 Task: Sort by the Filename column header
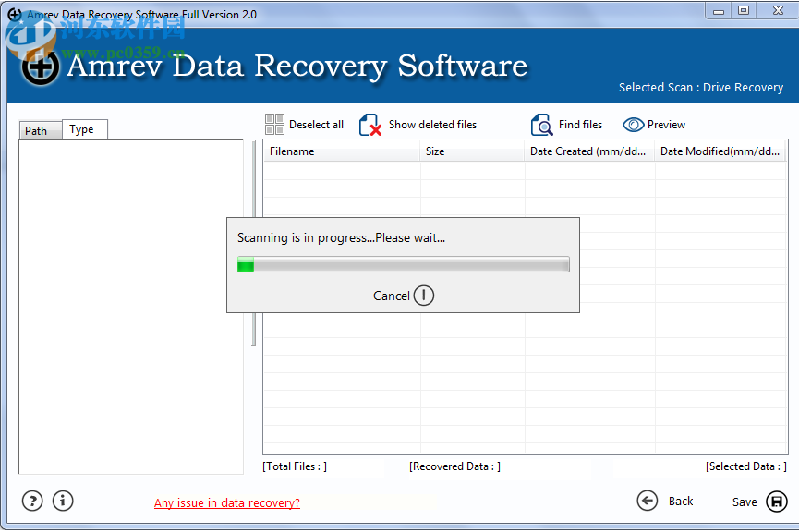coord(291,151)
